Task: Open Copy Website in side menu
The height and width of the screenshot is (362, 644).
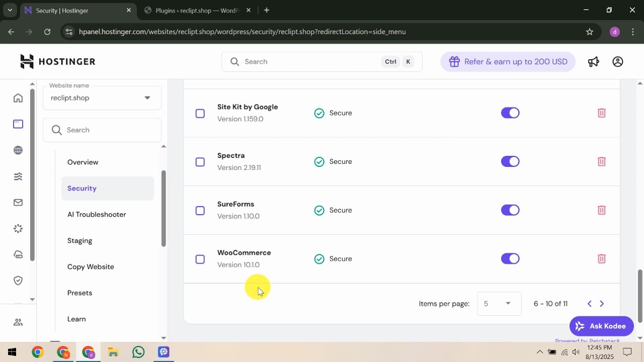Action: [91, 266]
